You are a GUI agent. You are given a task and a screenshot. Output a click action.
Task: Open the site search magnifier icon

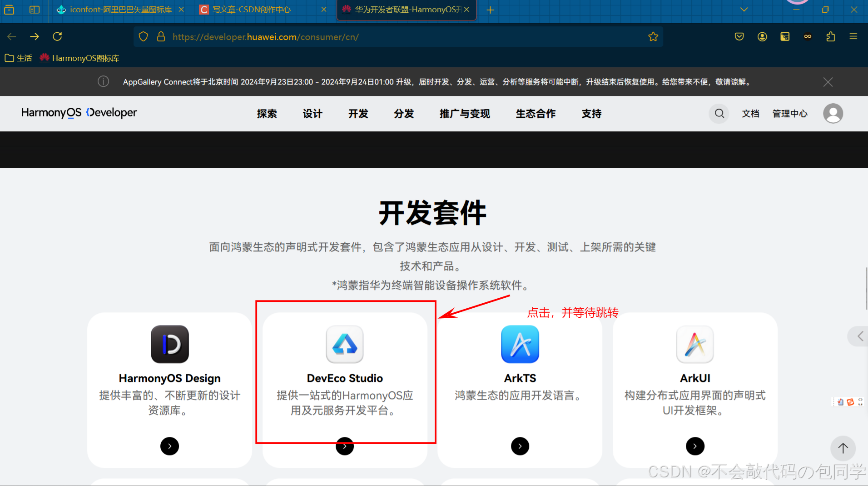pos(719,113)
